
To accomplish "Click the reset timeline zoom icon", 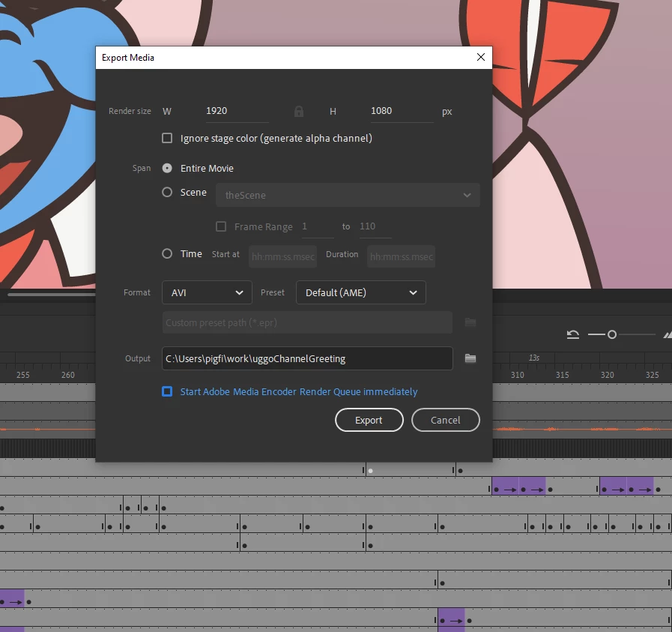I will (x=572, y=334).
